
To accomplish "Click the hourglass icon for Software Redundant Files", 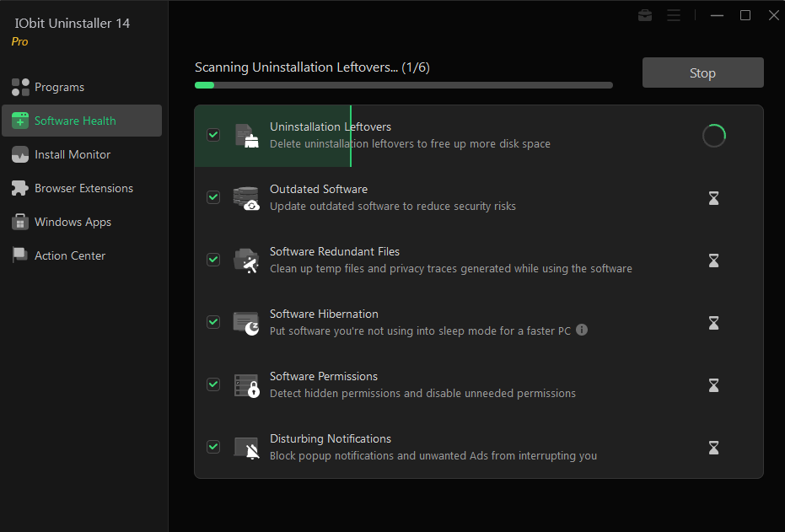I will point(714,261).
